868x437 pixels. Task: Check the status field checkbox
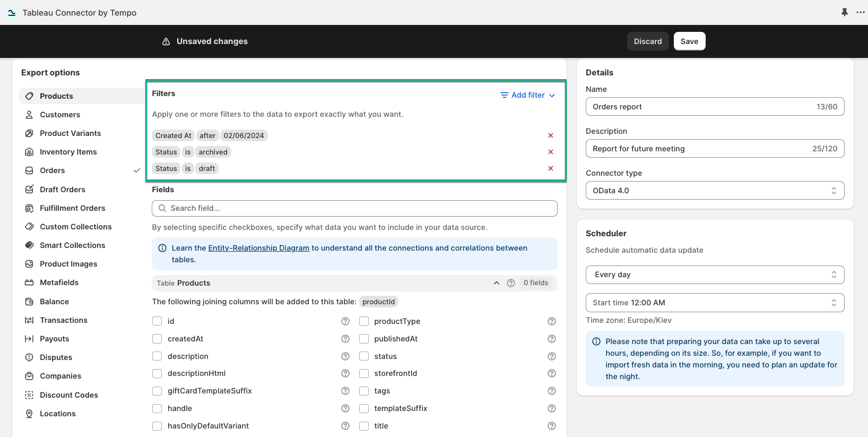(364, 356)
